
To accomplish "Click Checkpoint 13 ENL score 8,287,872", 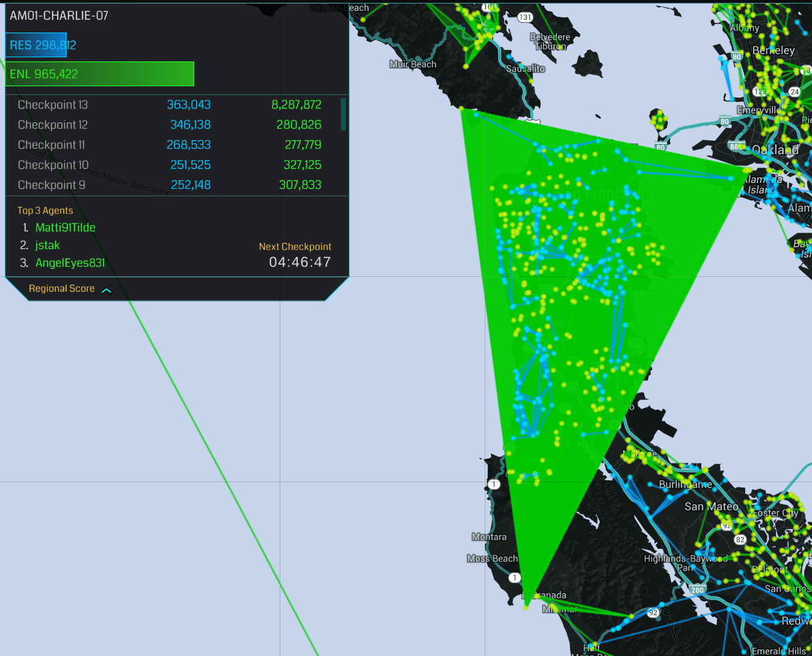I will coord(297,105).
